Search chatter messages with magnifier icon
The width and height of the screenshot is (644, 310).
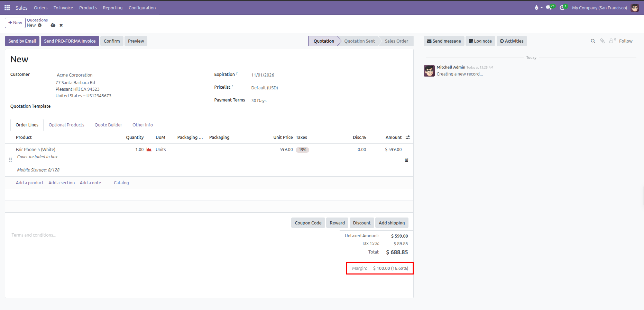[593, 41]
